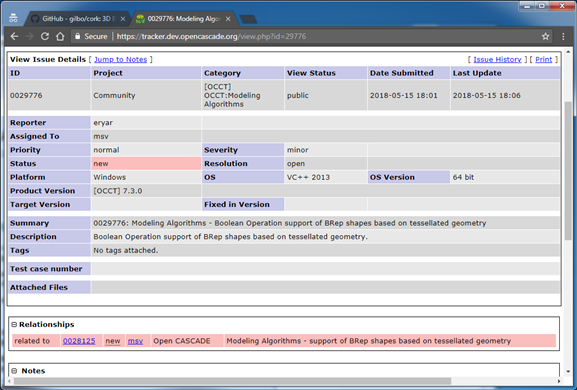The image size is (577, 390).
Task: Bookmark this page with the star icon
Action: 545,36
